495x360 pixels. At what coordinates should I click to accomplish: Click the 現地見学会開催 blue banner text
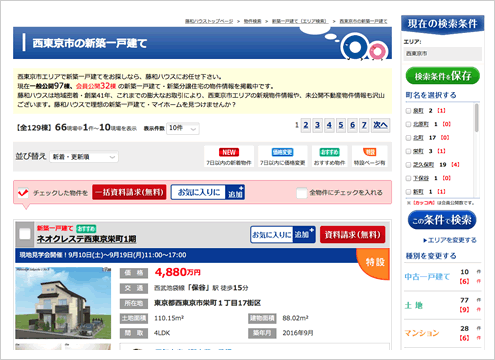click(x=103, y=255)
